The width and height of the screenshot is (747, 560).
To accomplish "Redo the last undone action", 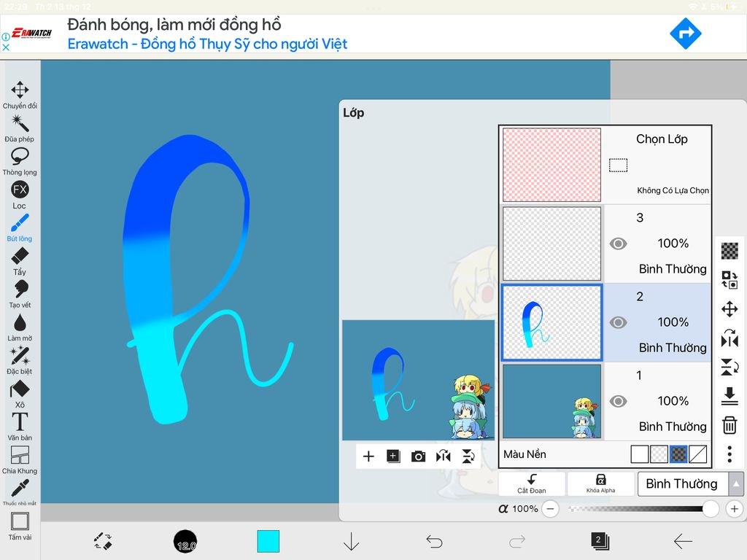I will pos(517,542).
